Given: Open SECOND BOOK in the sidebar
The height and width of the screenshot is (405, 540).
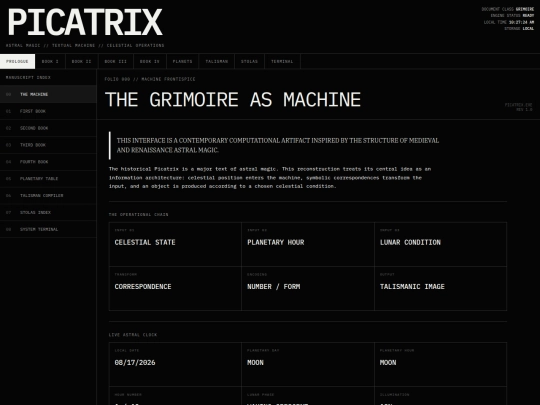Looking at the screenshot, I should [48, 128].
